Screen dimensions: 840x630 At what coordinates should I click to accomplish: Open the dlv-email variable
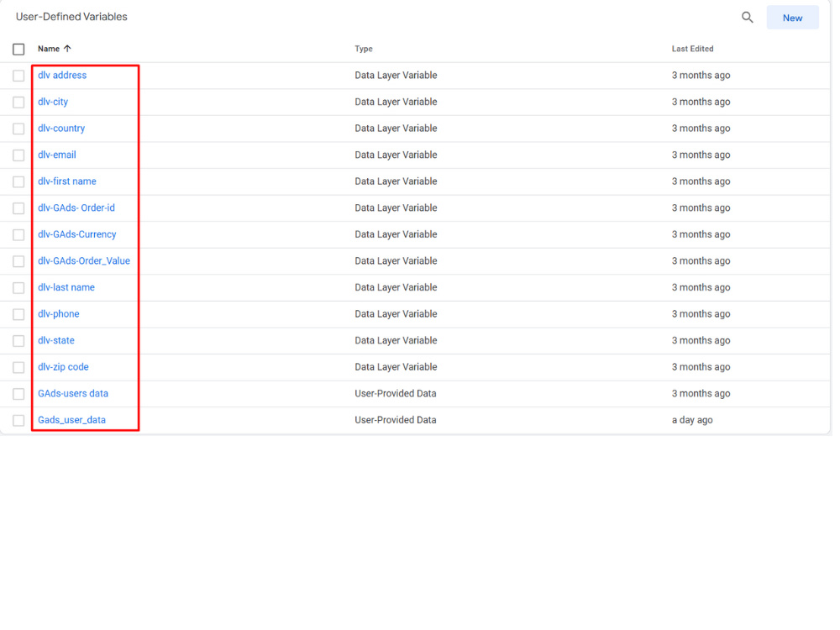click(x=57, y=155)
